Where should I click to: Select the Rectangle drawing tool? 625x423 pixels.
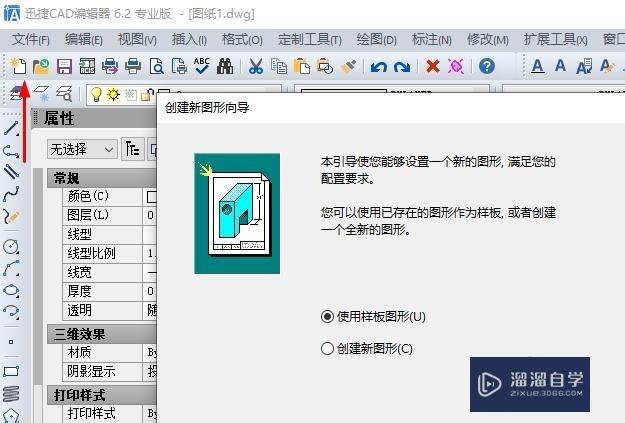(x=11, y=372)
